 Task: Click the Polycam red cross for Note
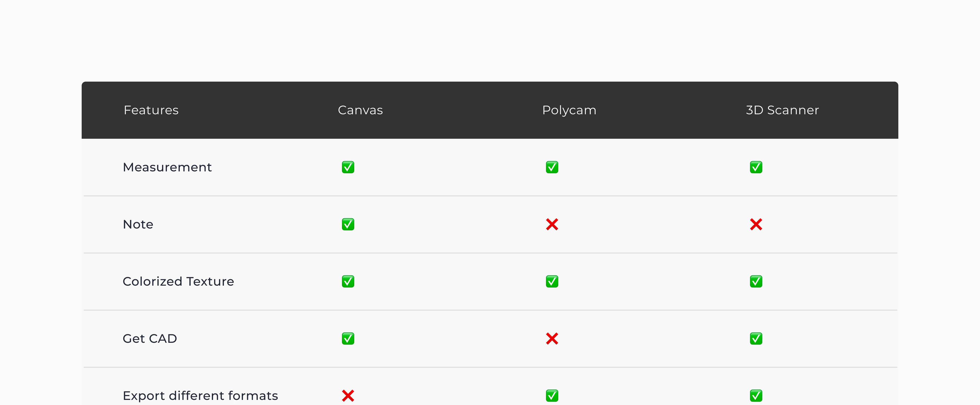[552, 224]
